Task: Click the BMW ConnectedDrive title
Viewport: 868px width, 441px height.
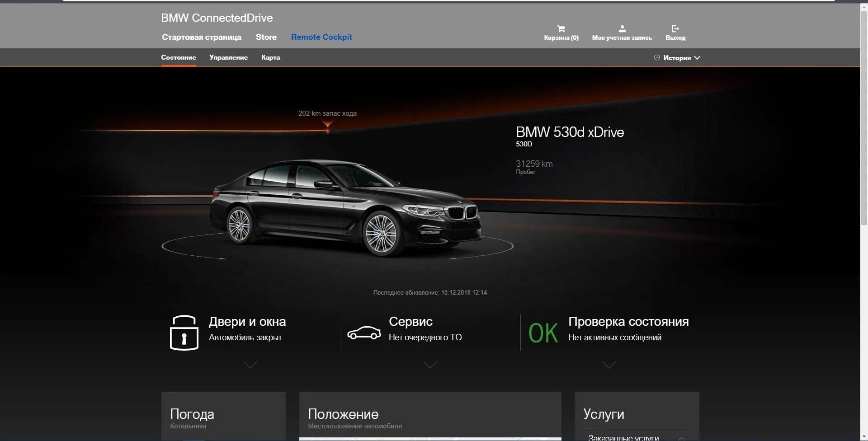Action: pos(217,18)
